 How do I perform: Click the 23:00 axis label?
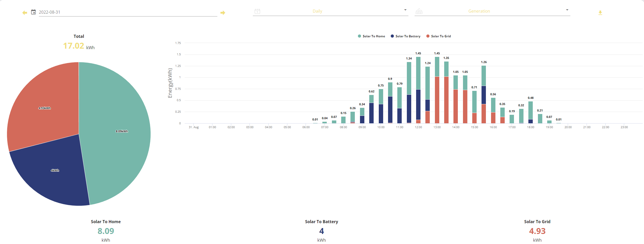(624, 127)
